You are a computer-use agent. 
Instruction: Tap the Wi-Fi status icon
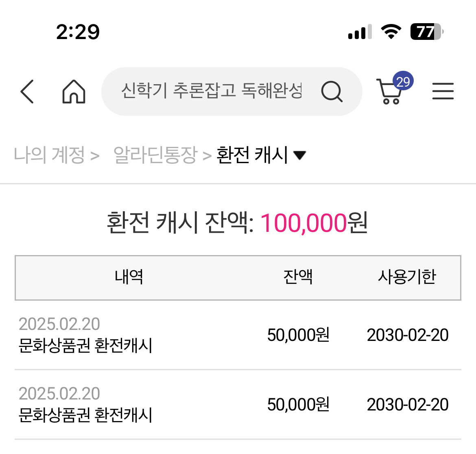click(x=391, y=32)
